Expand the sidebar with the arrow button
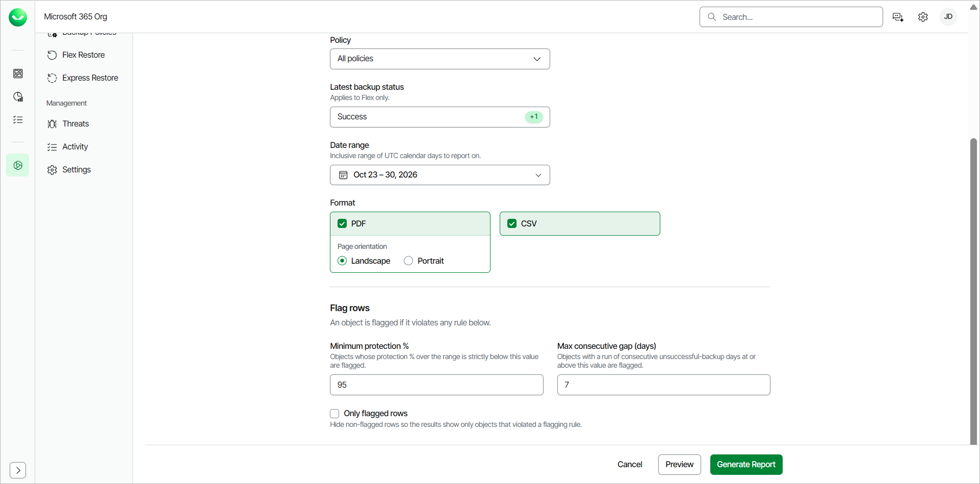The height and width of the screenshot is (484, 980). pos(18,470)
